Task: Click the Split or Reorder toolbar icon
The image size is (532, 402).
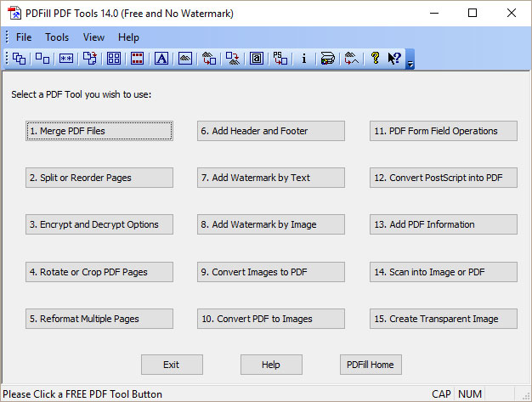Action: pos(42,59)
